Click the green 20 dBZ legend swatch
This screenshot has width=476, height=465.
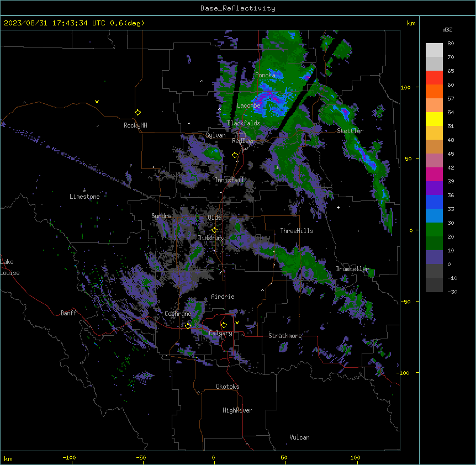[434, 230]
